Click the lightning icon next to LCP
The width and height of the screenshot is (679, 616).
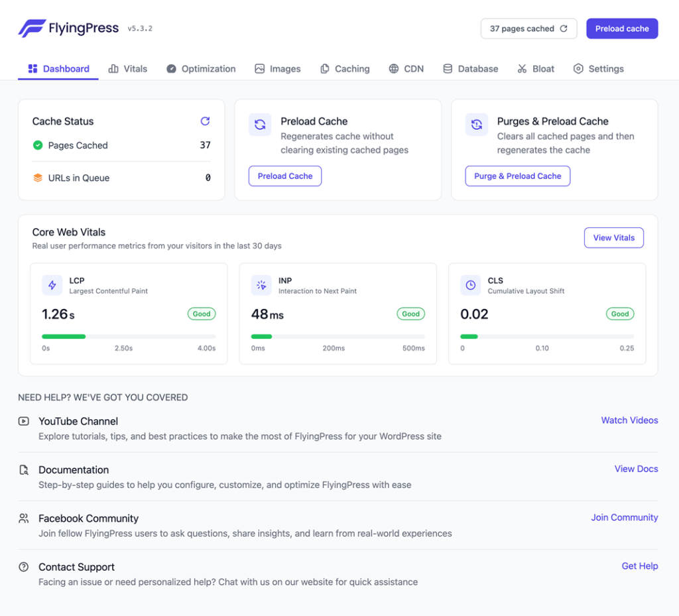click(x=52, y=284)
